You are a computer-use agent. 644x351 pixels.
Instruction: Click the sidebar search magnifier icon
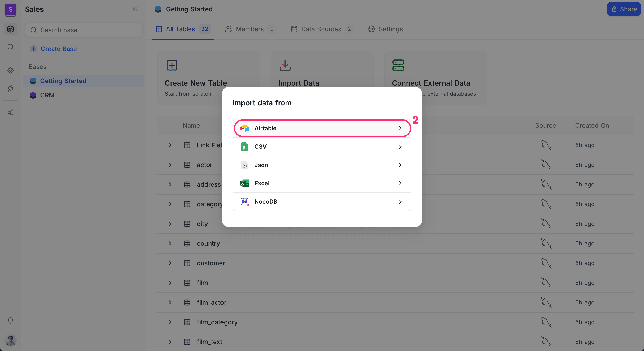(11, 47)
